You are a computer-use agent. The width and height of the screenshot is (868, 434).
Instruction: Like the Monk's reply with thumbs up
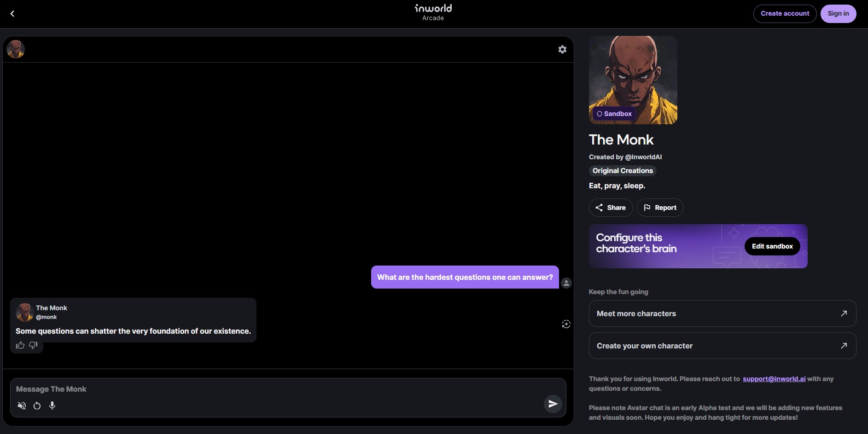[20, 345]
